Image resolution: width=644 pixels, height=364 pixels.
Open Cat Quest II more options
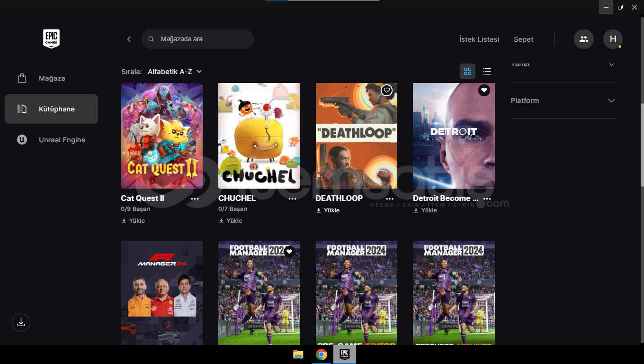pos(195,199)
